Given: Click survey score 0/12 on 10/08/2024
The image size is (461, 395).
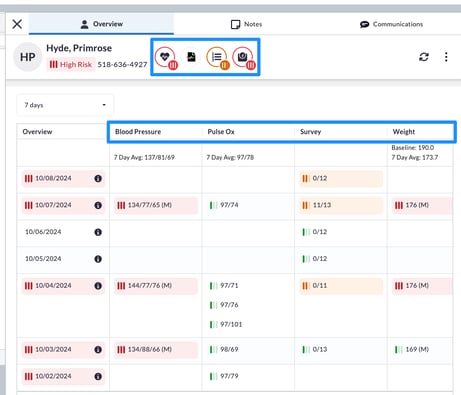Looking at the screenshot, I should click(x=341, y=178).
